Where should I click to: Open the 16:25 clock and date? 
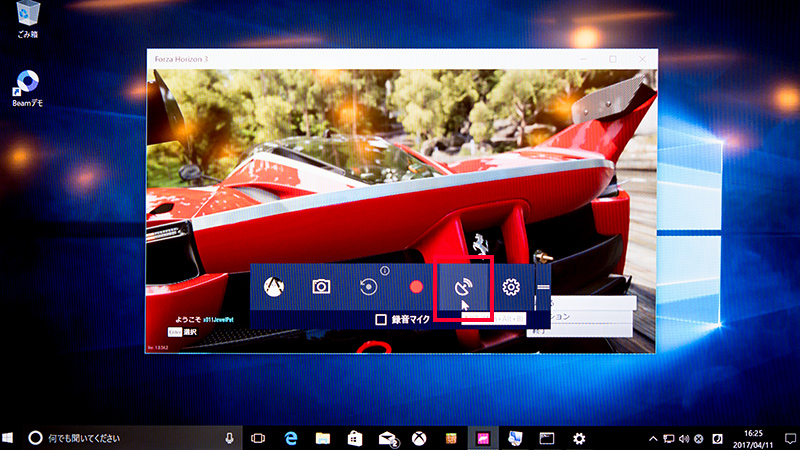[753, 438]
